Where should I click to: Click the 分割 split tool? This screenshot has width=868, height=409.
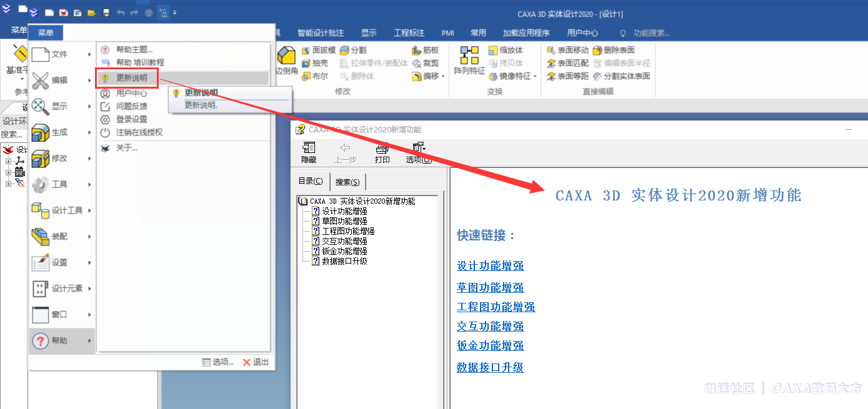coord(353,50)
